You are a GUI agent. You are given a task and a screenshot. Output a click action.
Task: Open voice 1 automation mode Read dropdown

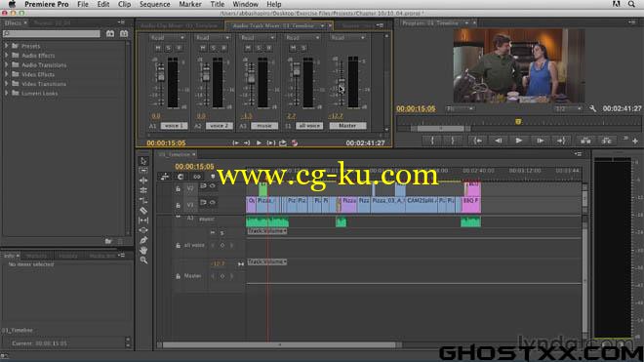click(167, 38)
